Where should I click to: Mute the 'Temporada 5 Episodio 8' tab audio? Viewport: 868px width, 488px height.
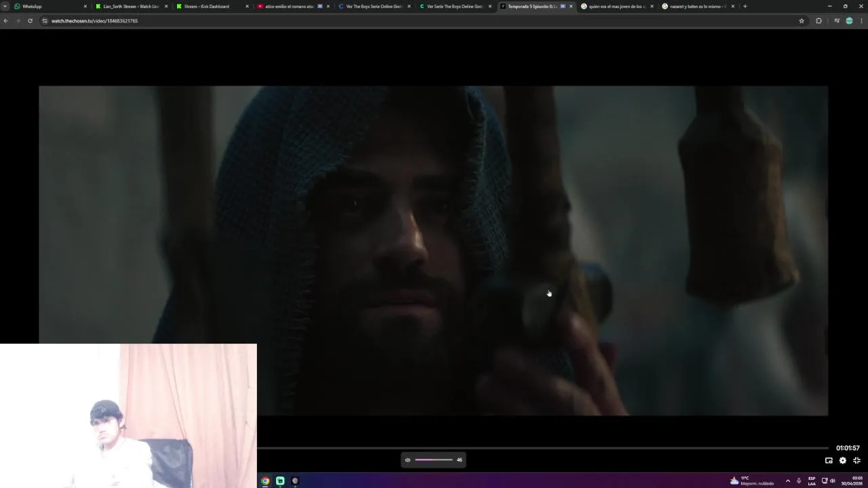coord(563,6)
